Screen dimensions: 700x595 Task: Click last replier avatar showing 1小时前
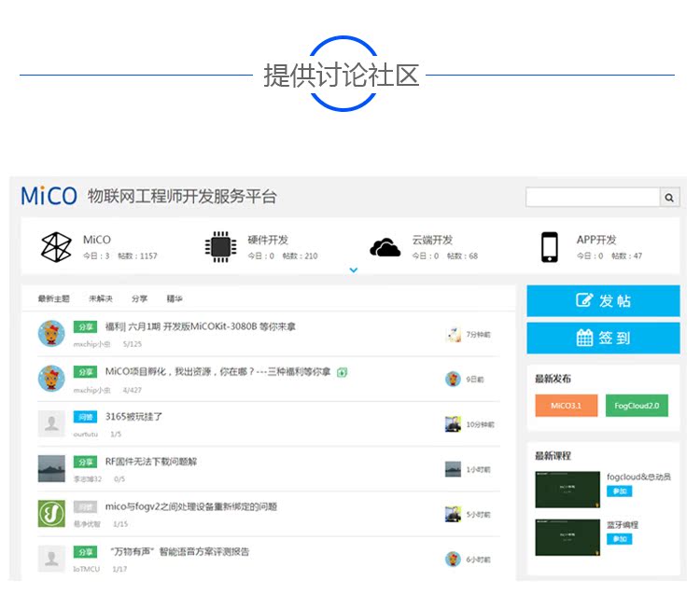click(x=453, y=469)
